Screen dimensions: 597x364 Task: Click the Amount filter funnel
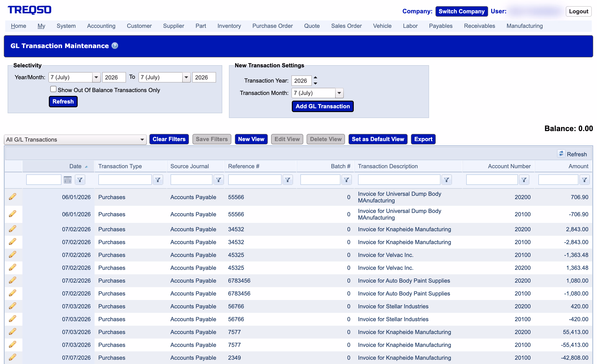point(584,180)
